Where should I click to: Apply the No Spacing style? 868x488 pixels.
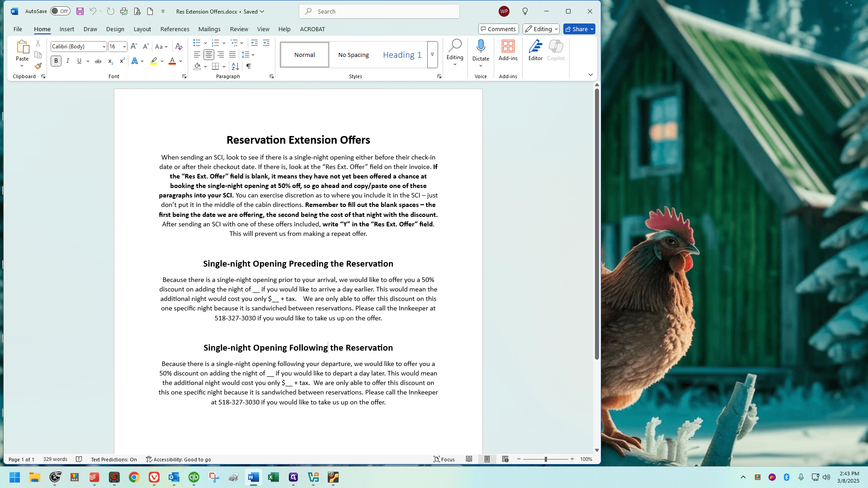354,55
